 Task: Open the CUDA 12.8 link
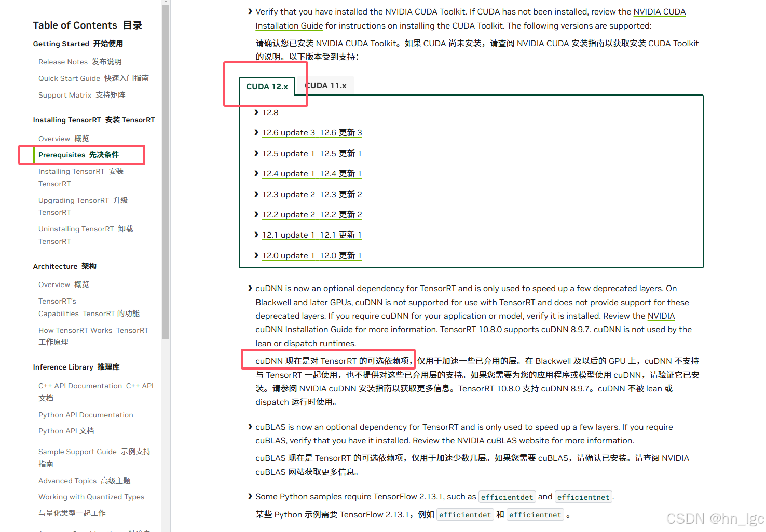(x=270, y=113)
